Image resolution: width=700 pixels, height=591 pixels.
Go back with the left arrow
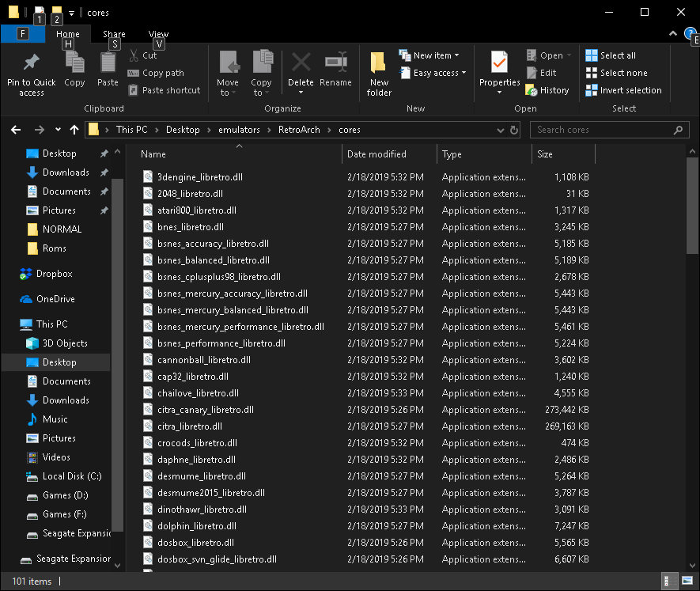point(16,130)
